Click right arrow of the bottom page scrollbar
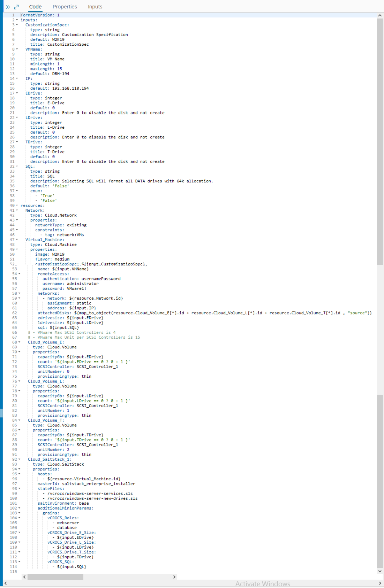The image size is (384, 588). [380, 583]
